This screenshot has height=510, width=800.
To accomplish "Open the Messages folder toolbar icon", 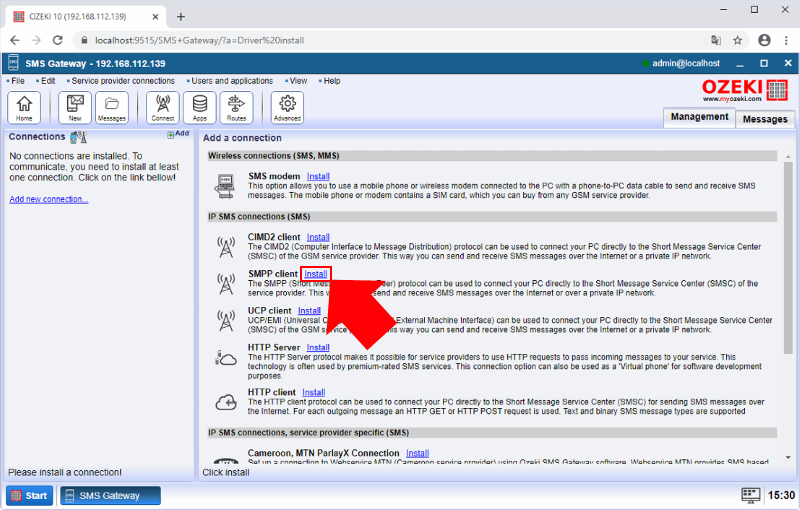I will point(112,108).
